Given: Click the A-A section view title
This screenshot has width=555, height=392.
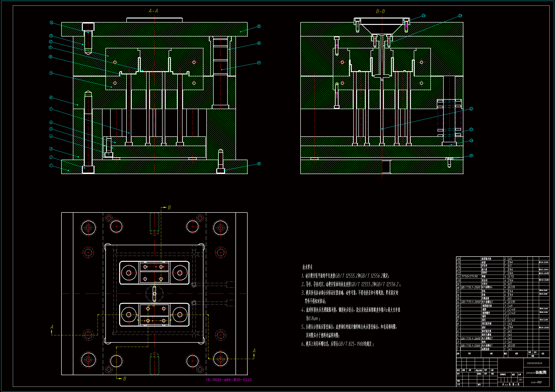Looking at the screenshot, I should (153, 11).
